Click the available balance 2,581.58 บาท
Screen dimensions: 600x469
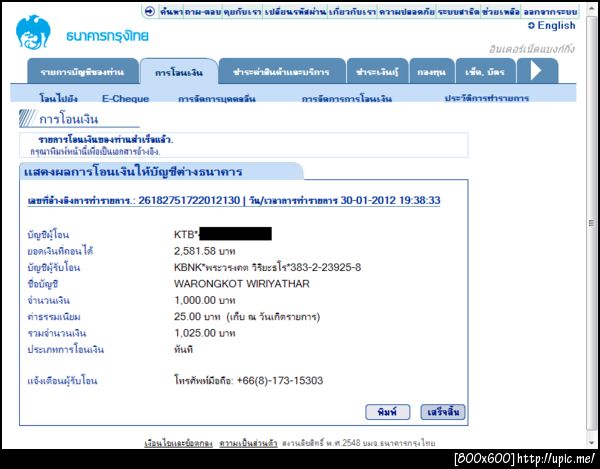[x=204, y=251]
